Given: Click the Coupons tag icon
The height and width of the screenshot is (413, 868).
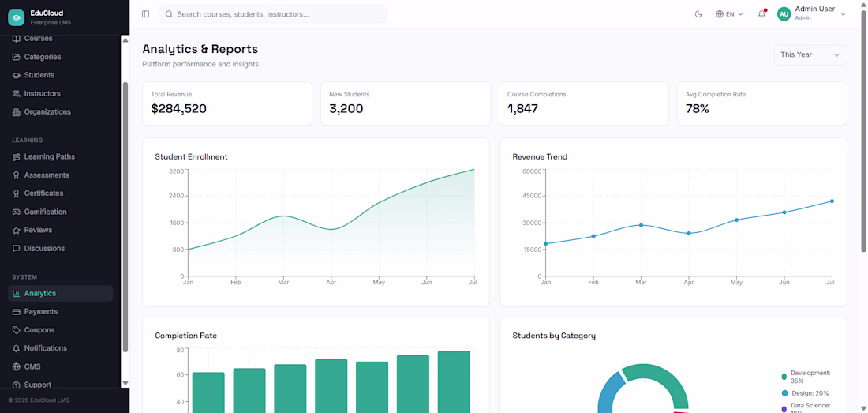Looking at the screenshot, I should pyautogui.click(x=16, y=330).
